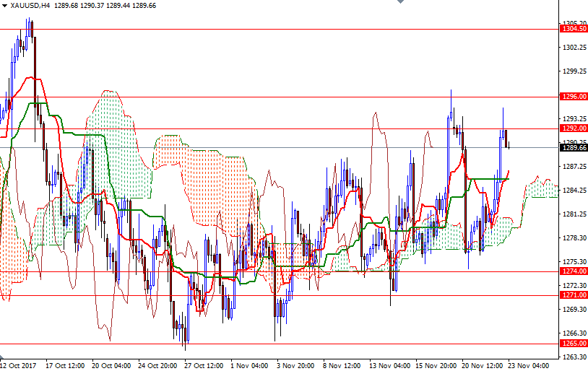Click the OHLC values text in header
588x371 pixels.
[101, 5]
